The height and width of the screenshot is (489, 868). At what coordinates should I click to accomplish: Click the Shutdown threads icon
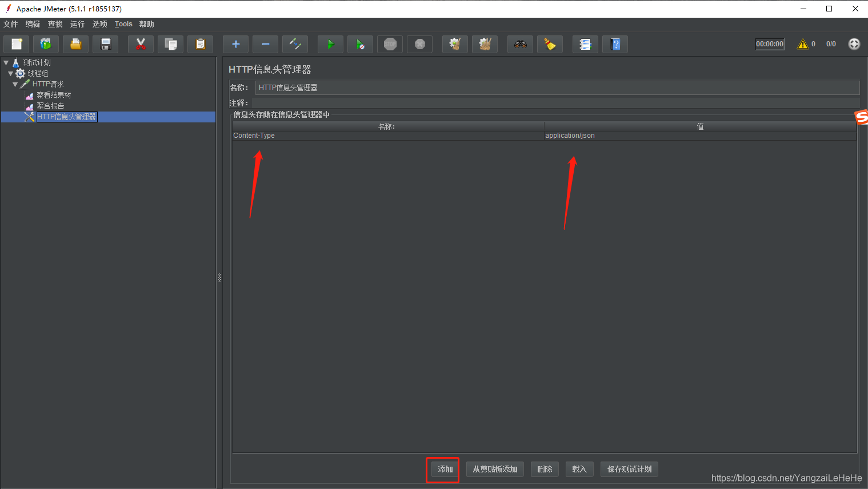click(x=419, y=44)
